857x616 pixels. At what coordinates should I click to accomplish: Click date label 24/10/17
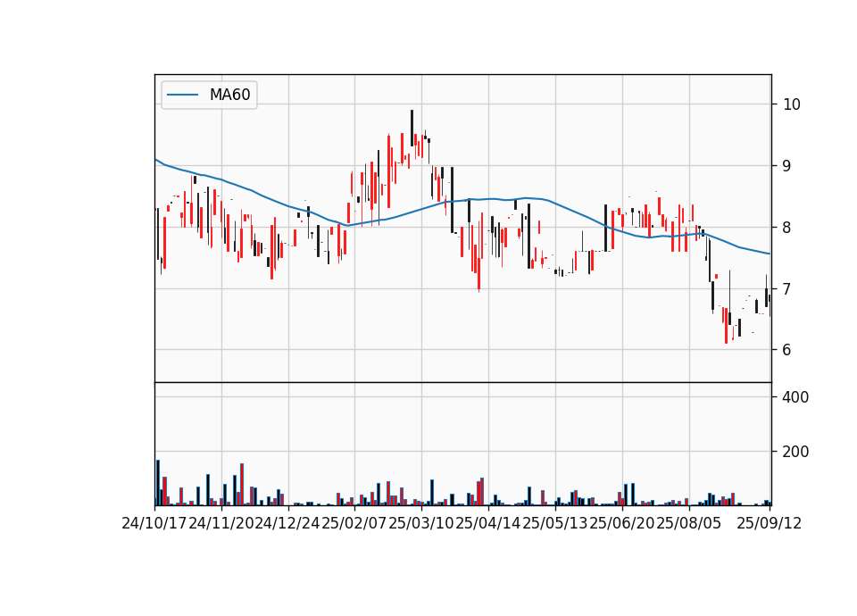[154, 523]
